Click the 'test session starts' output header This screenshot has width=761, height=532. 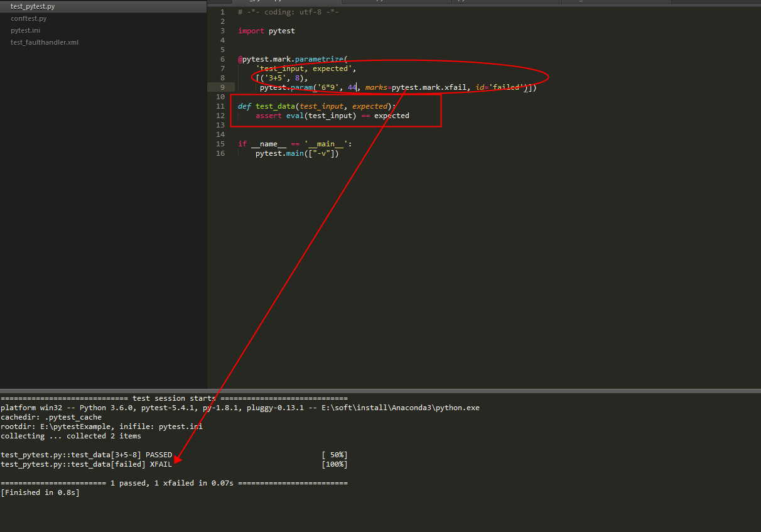pyautogui.click(x=174, y=398)
